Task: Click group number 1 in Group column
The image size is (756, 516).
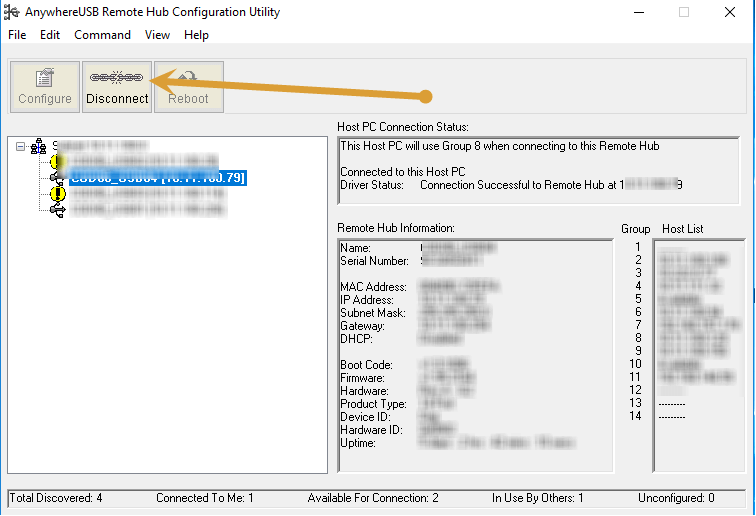Action: [638, 247]
